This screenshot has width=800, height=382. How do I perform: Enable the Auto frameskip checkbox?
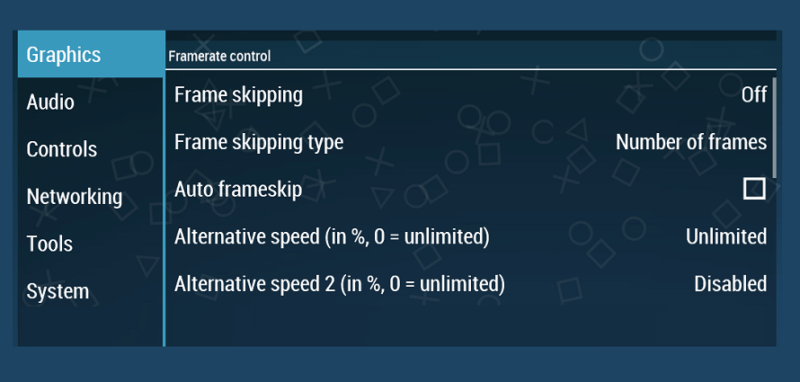[754, 189]
